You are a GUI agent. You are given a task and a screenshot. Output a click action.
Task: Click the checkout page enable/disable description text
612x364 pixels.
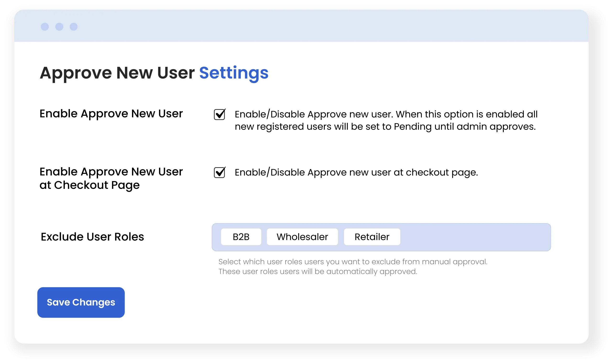[356, 173]
